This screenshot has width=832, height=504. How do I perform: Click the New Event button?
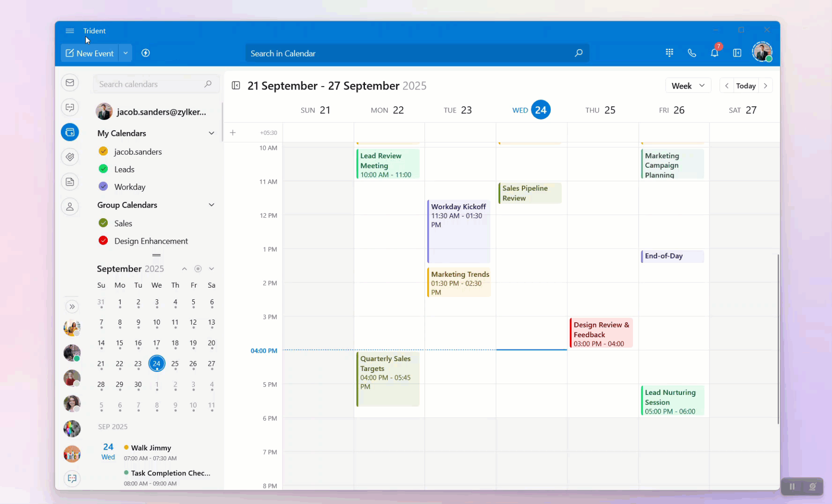point(90,53)
